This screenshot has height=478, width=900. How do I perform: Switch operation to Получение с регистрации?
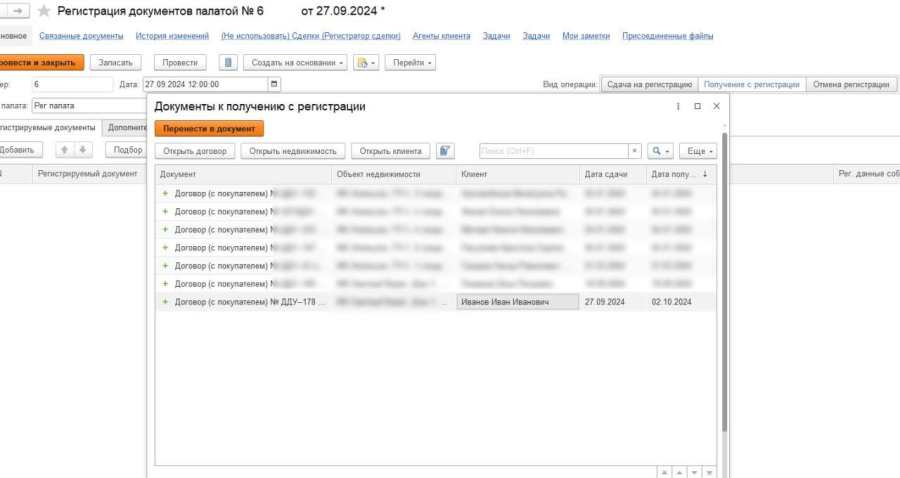(751, 85)
